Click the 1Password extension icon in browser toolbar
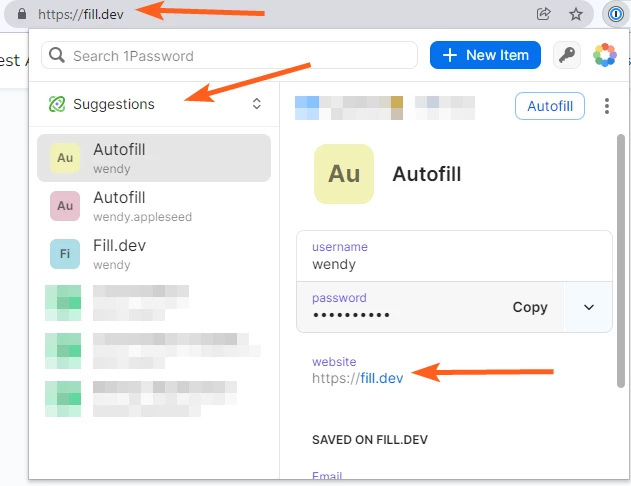The height and width of the screenshot is (486, 631). tap(615, 14)
